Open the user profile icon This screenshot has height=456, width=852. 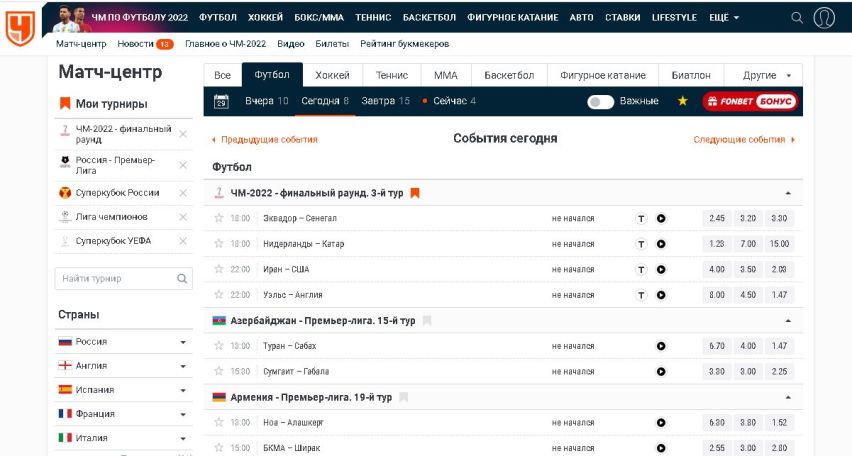824,17
